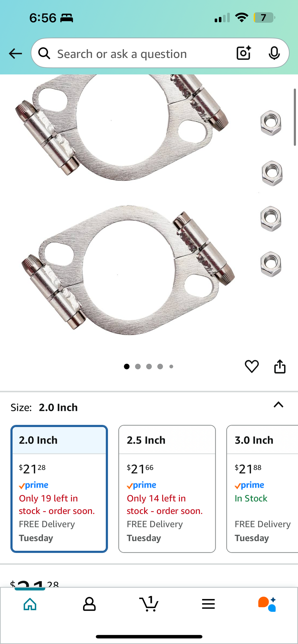Open camera lens visual search
The height and width of the screenshot is (644, 298).
coord(244,53)
